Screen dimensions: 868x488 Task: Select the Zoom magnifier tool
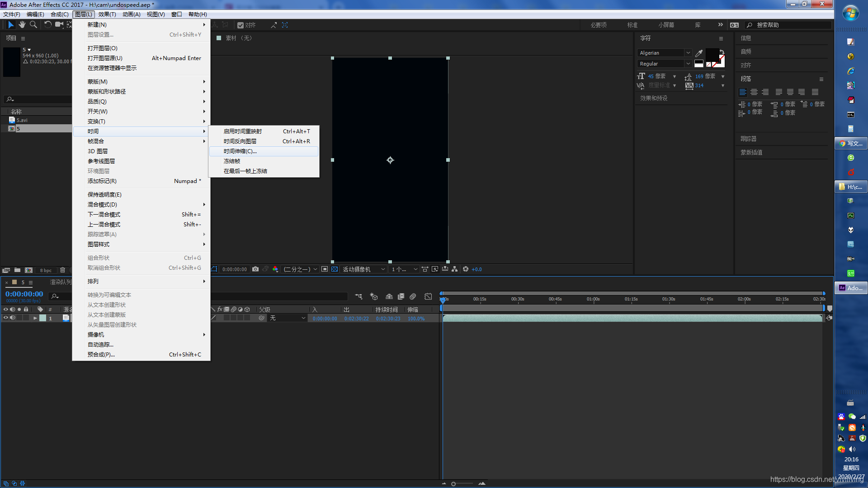pos(33,25)
